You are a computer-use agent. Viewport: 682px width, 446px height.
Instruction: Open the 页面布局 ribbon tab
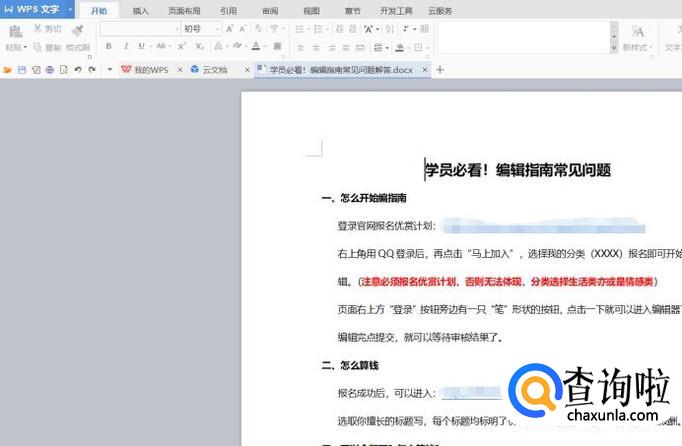[x=183, y=11]
